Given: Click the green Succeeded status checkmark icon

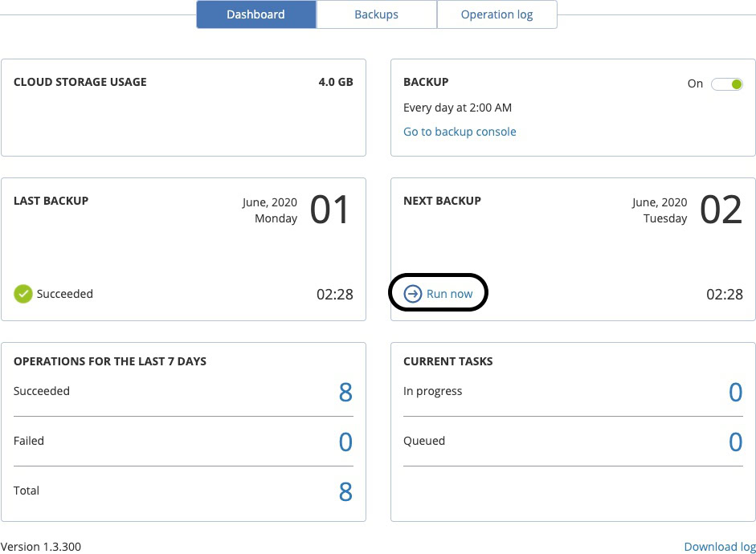Looking at the screenshot, I should (22, 294).
